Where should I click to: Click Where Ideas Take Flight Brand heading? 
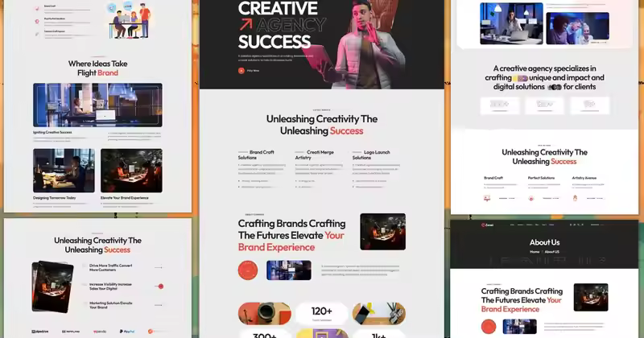pos(97,68)
